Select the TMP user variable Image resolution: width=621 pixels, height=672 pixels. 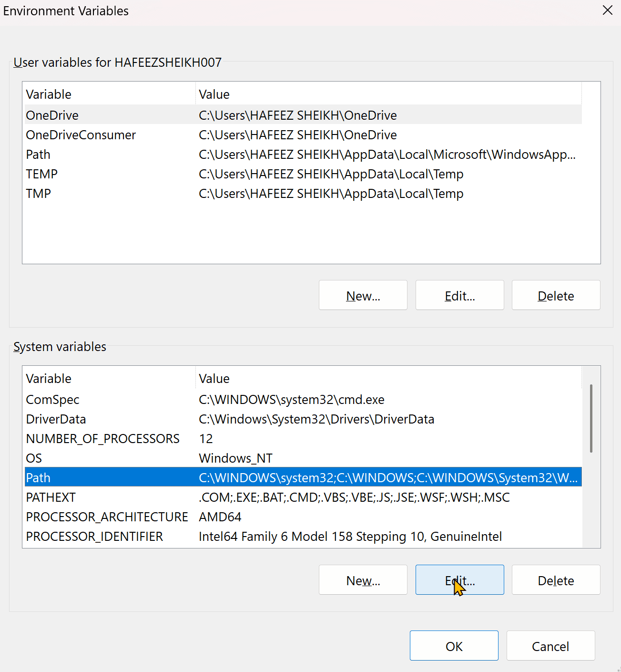pos(303,193)
